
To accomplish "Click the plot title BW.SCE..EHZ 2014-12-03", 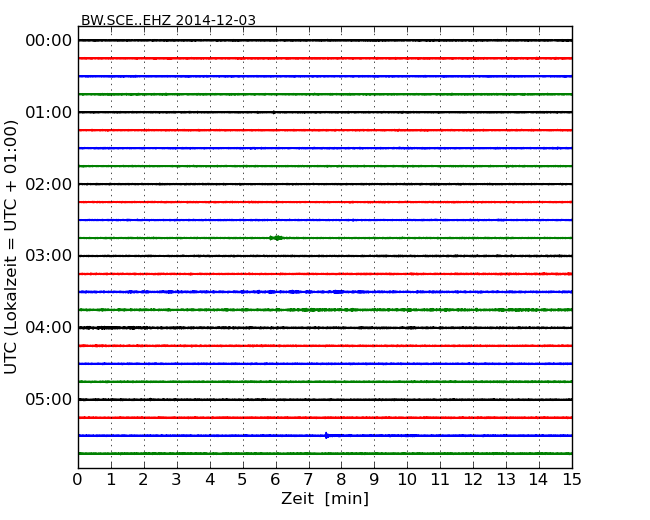I will click(x=168, y=20).
